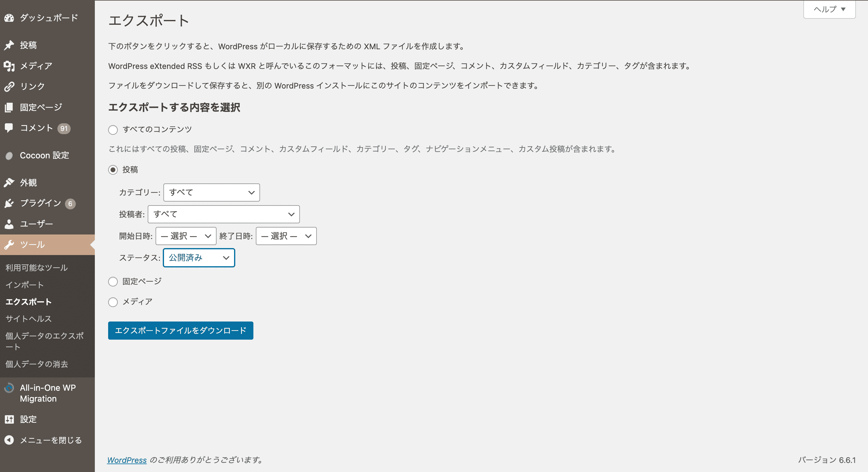Go to ダッシュボード in the sidebar

point(49,18)
